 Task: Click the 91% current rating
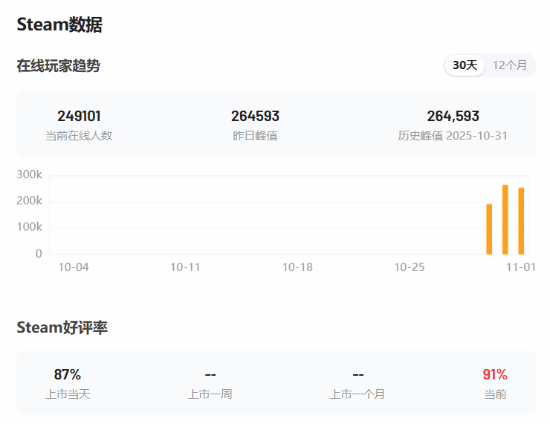(495, 375)
